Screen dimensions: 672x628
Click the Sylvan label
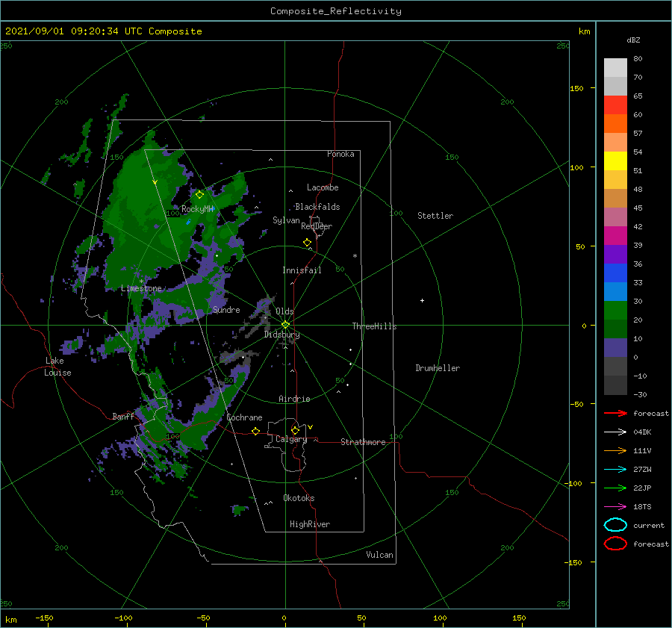point(286,220)
